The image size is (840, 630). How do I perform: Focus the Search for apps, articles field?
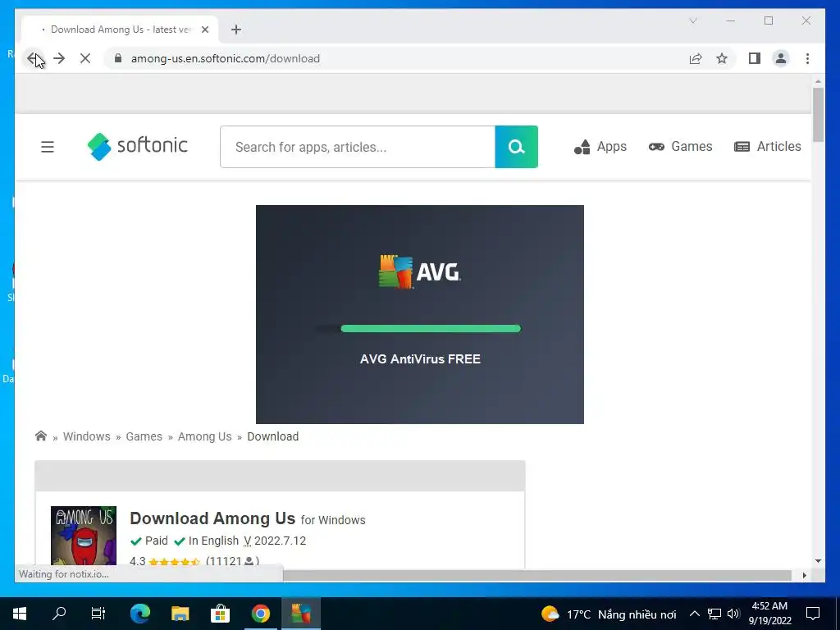coord(358,147)
